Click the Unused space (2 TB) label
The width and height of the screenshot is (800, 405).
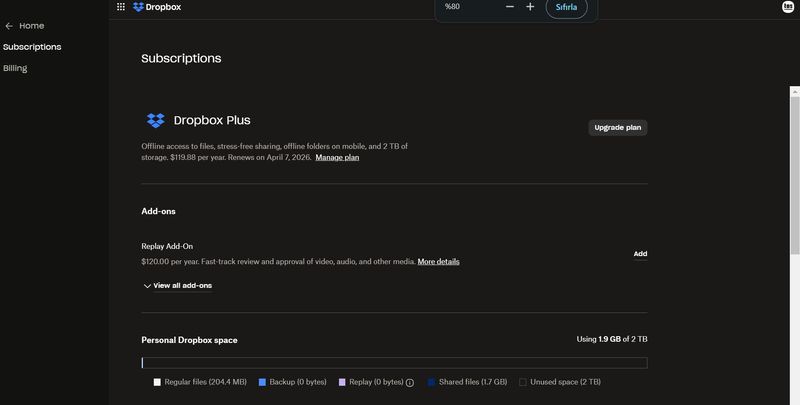pos(565,382)
